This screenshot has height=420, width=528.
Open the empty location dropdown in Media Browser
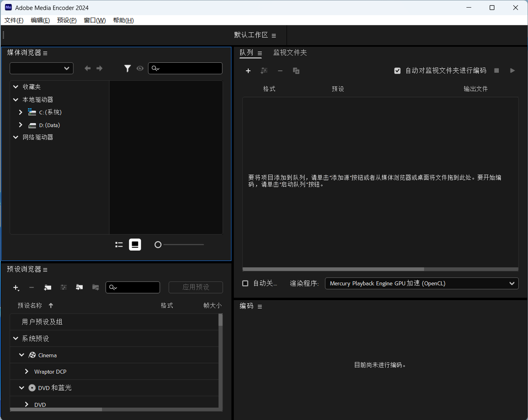[42, 68]
